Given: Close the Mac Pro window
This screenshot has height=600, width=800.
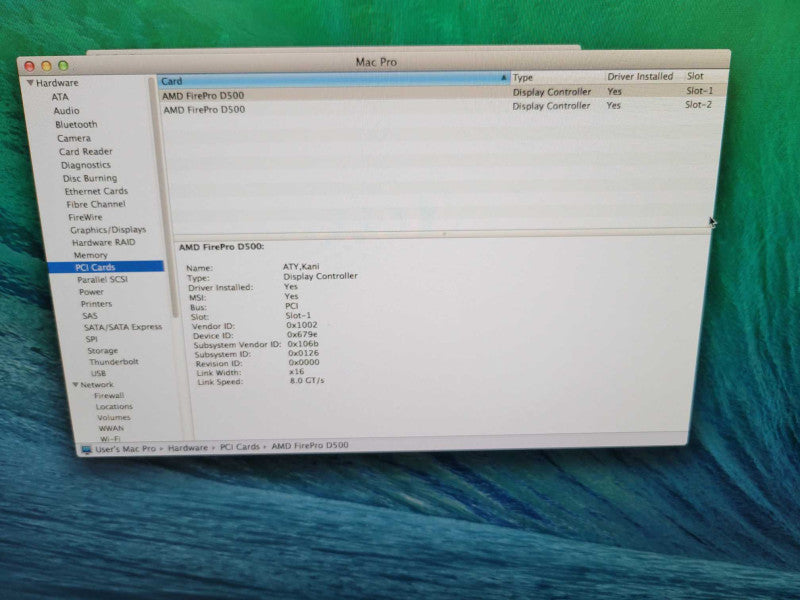Looking at the screenshot, I should coord(30,66).
